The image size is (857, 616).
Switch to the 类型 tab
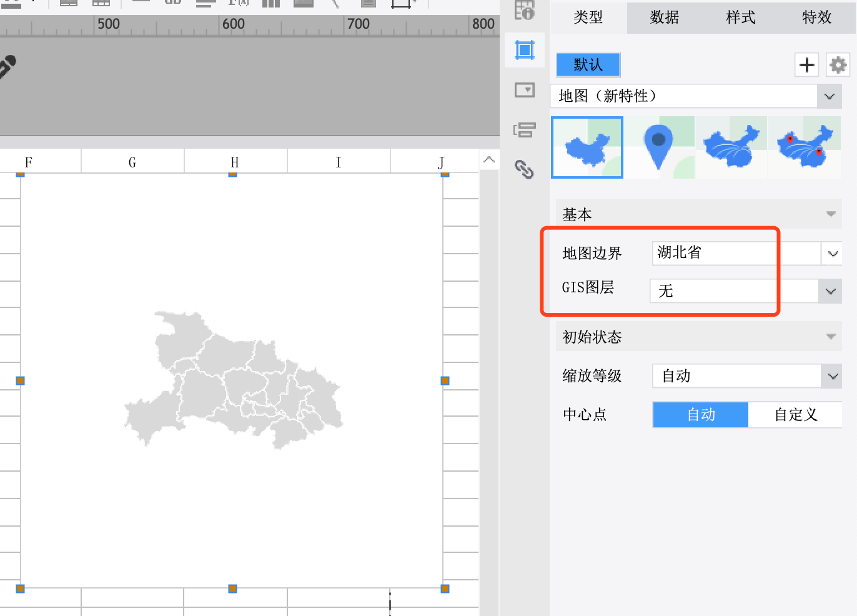pos(588,17)
